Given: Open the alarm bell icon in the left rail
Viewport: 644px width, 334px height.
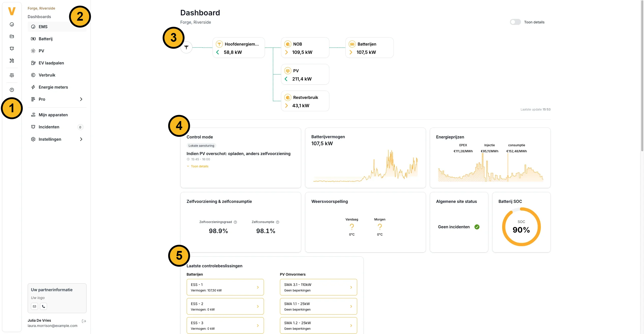Looking at the screenshot, I should tap(12, 49).
